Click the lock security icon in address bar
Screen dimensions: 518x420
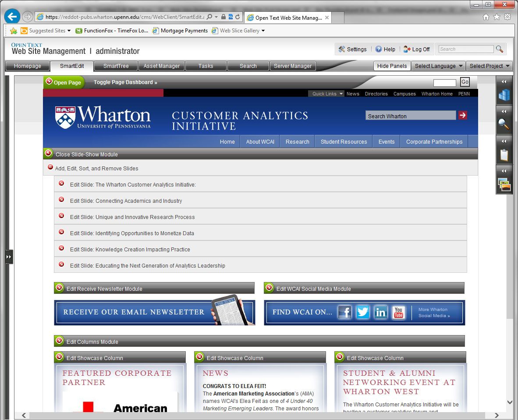[x=224, y=17]
